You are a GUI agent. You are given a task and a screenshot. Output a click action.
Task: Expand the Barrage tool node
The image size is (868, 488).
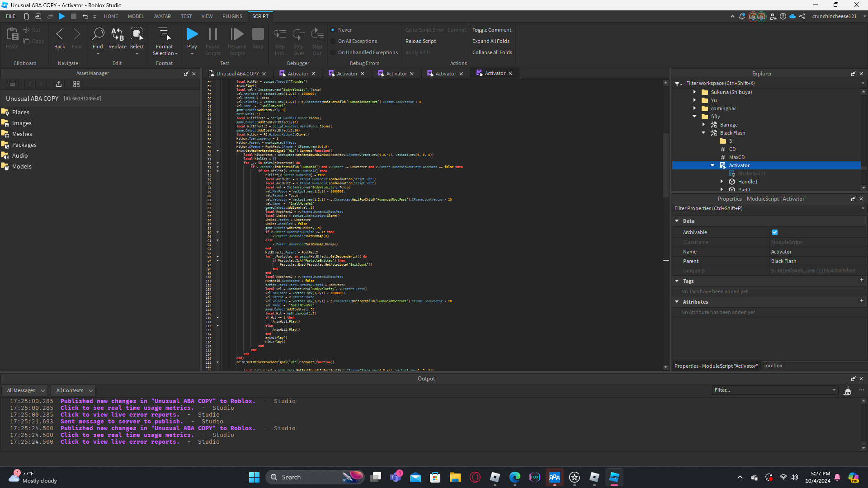tap(704, 125)
